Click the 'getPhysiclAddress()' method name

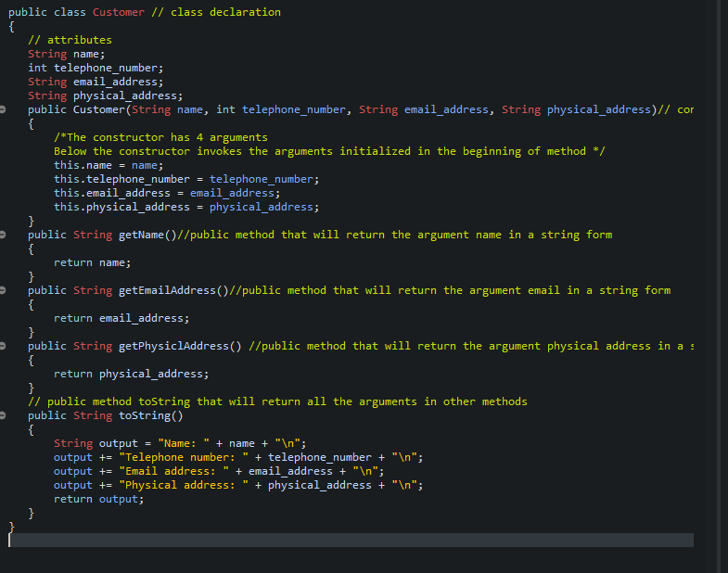(x=180, y=347)
